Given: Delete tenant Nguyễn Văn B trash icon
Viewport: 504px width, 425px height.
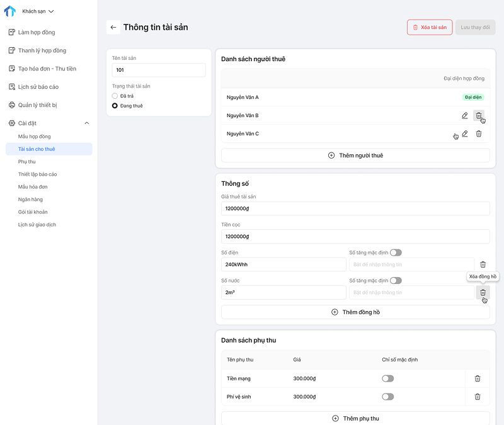Looking at the screenshot, I should click(479, 115).
